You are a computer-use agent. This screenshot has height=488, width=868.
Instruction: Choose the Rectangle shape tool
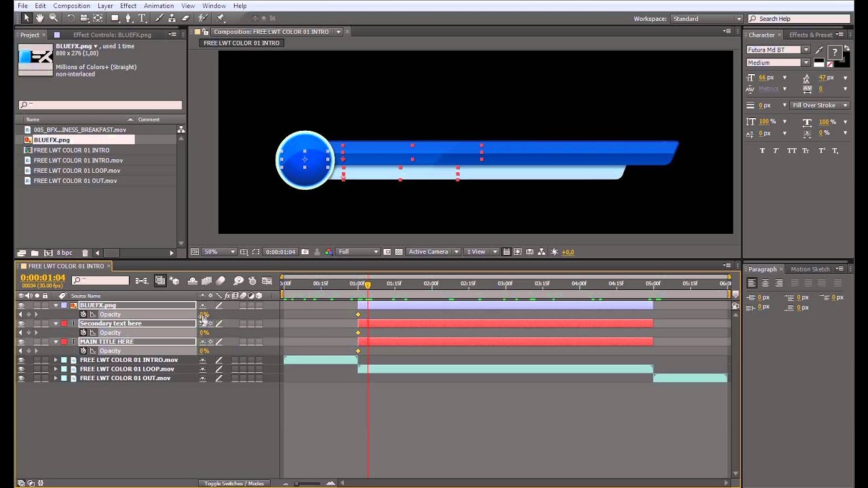point(115,18)
